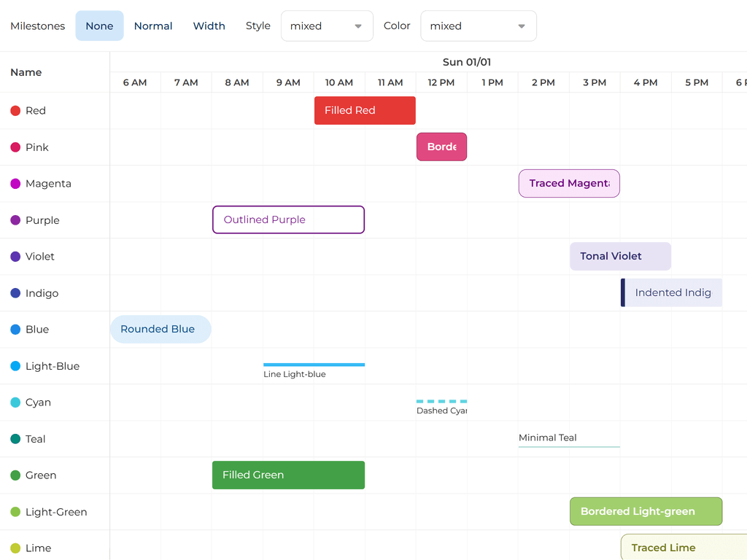
Task: Click the Indigo row color dot
Action: pyautogui.click(x=15, y=293)
